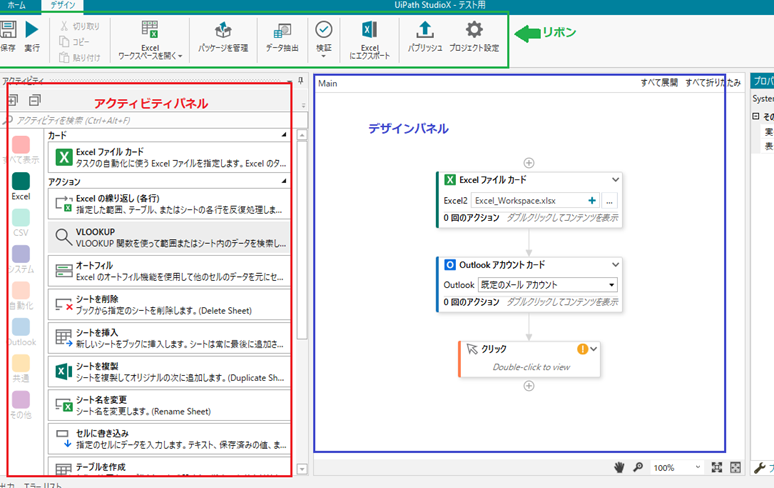Click the magnifier zoom icon

click(638, 467)
